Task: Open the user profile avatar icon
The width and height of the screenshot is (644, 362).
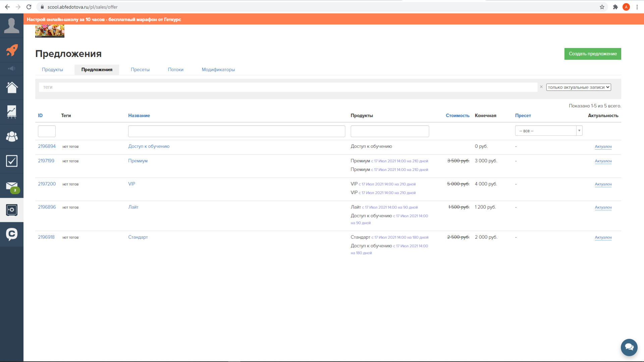Action: click(x=12, y=26)
